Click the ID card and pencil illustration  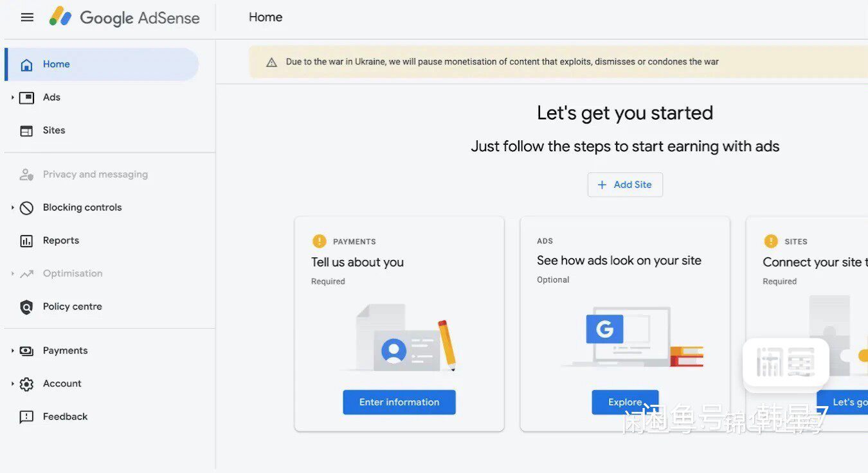tap(399, 338)
